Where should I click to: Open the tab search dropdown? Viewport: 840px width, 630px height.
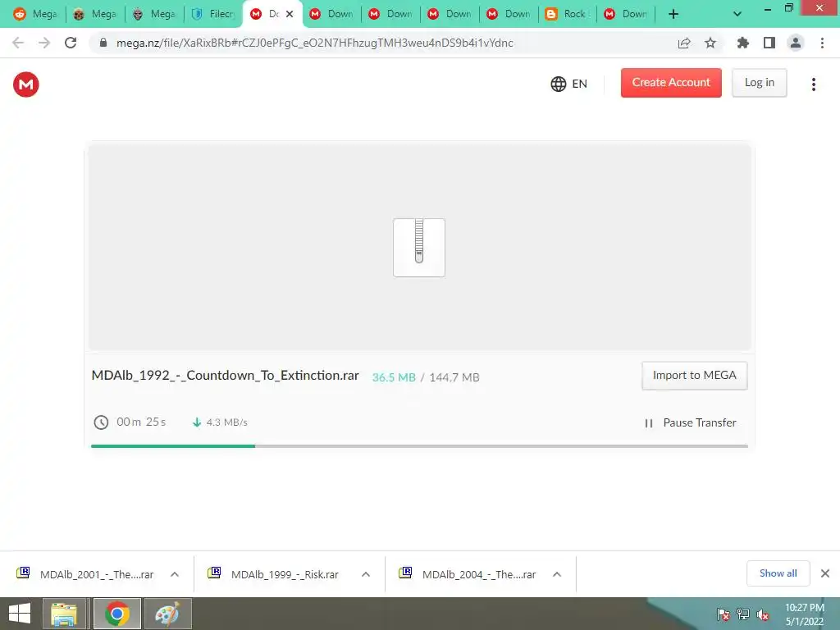[737, 15]
